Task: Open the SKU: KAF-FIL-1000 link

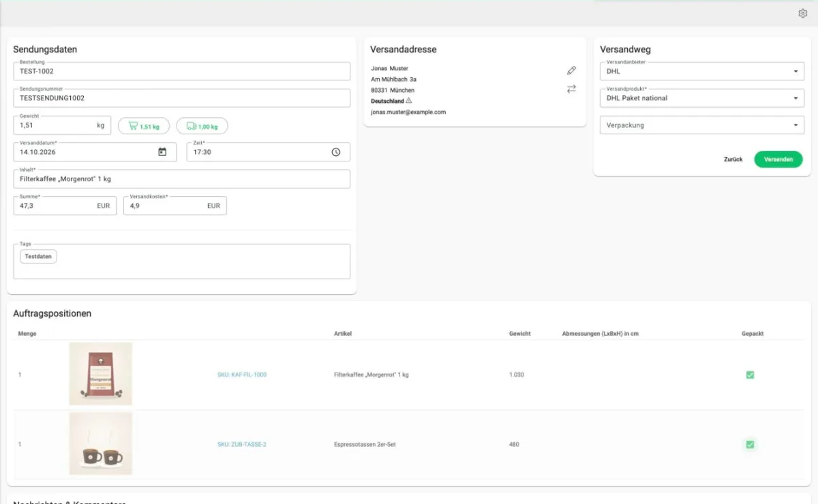Action: coord(242,375)
